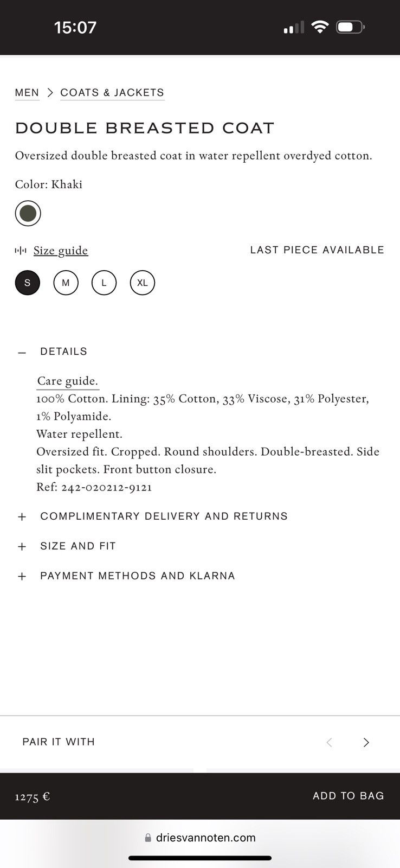The height and width of the screenshot is (868, 400).
Task: Select size S
Action: click(28, 283)
